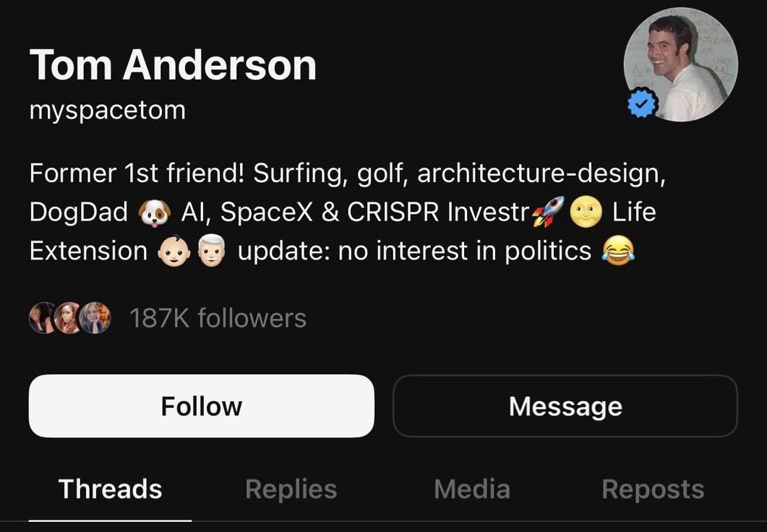Image resolution: width=767 pixels, height=532 pixels.
Task: Open the Media tab
Action: (x=472, y=489)
